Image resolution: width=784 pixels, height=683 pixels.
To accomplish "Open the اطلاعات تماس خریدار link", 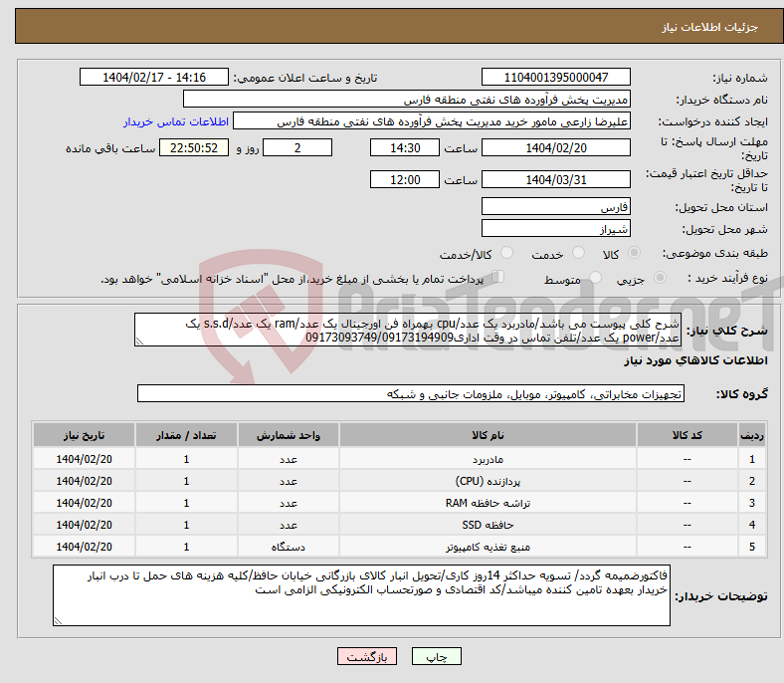I will (176, 121).
